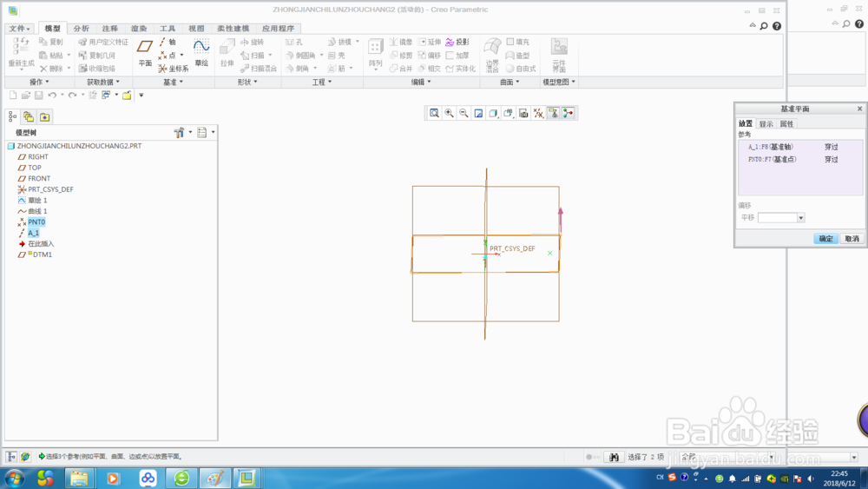
Task: Expand the 曲面 group dropdown
Action: (510, 82)
